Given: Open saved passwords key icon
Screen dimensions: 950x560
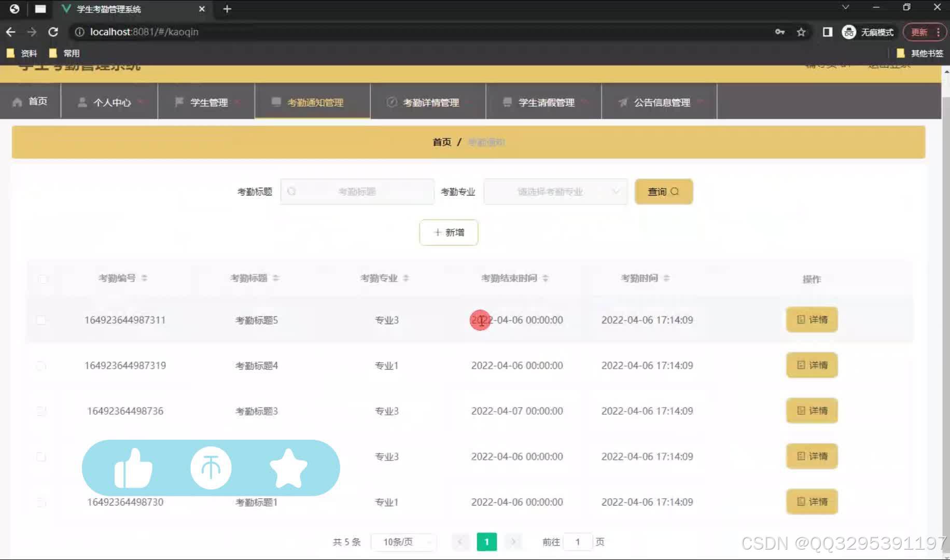Looking at the screenshot, I should coord(779,32).
